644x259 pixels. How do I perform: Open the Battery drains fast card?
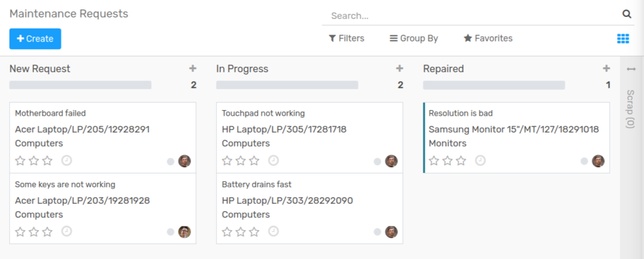[x=309, y=209]
